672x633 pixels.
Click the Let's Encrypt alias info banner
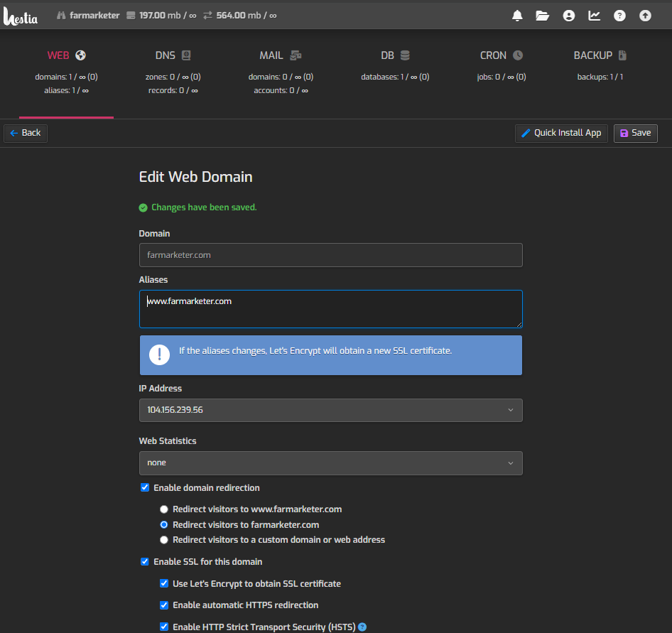tap(331, 355)
